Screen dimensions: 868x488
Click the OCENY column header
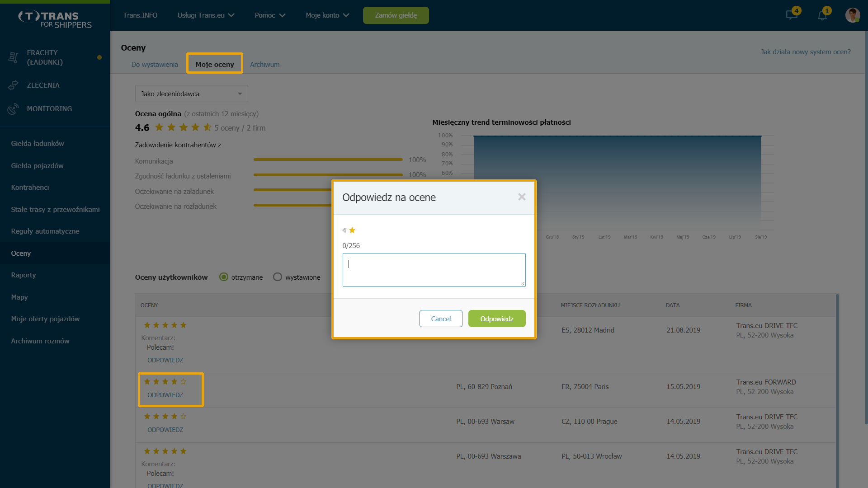[x=149, y=305]
